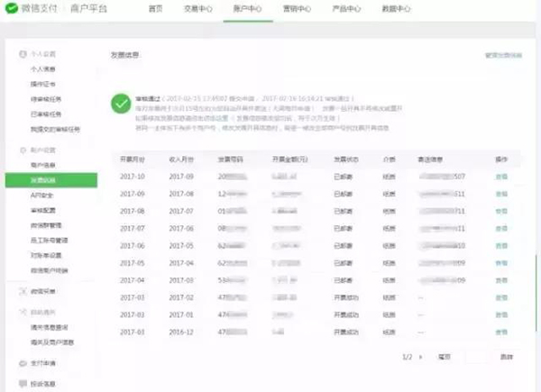The image size is (541, 392).
Task: Click the WeChat Pay logo icon
Action: [x=12, y=10]
